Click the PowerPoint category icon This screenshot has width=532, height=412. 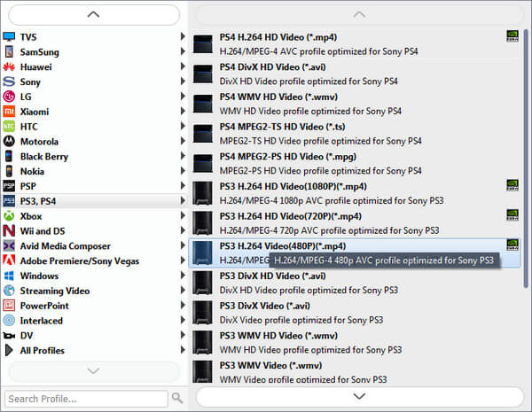[x=9, y=306]
